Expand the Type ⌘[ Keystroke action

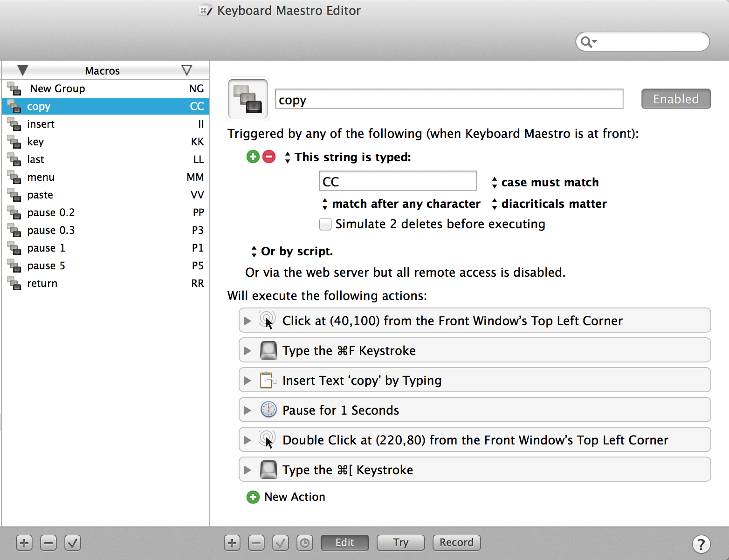click(248, 470)
